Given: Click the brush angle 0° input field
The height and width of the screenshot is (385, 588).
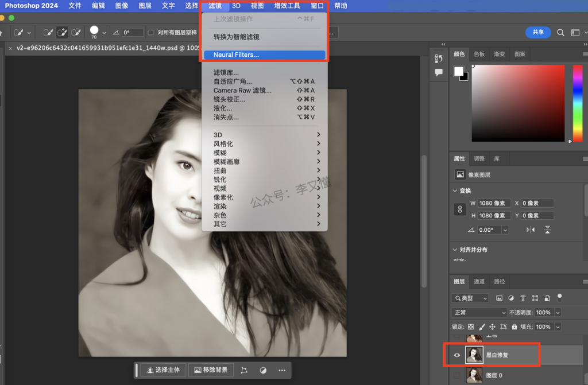Looking at the screenshot, I should [x=133, y=33].
